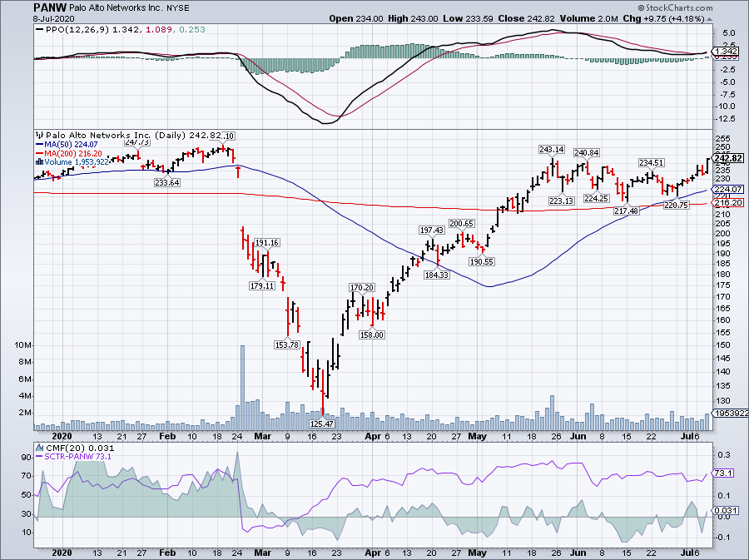Click the 125.47 bottom price label
749x560 pixels.
point(322,424)
